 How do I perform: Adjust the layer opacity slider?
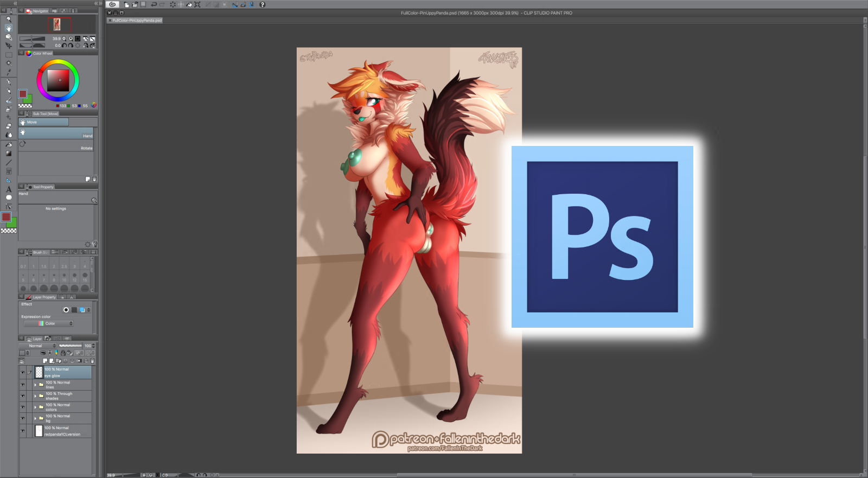click(x=71, y=346)
